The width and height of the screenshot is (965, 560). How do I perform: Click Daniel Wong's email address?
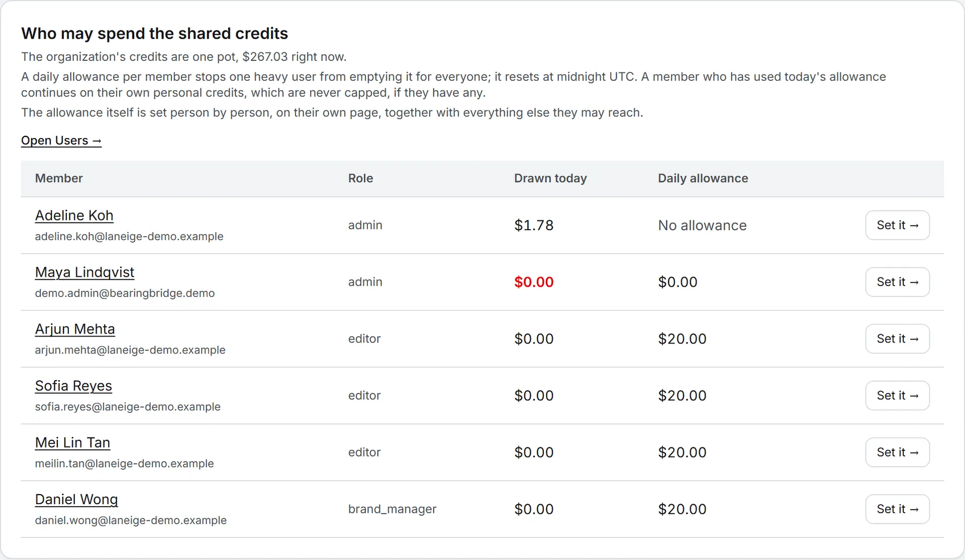click(131, 520)
